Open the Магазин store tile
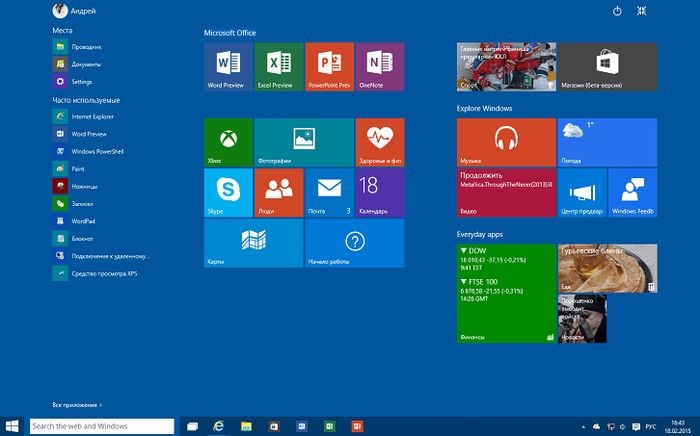The height and width of the screenshot is (436, 700). point(608,67)
